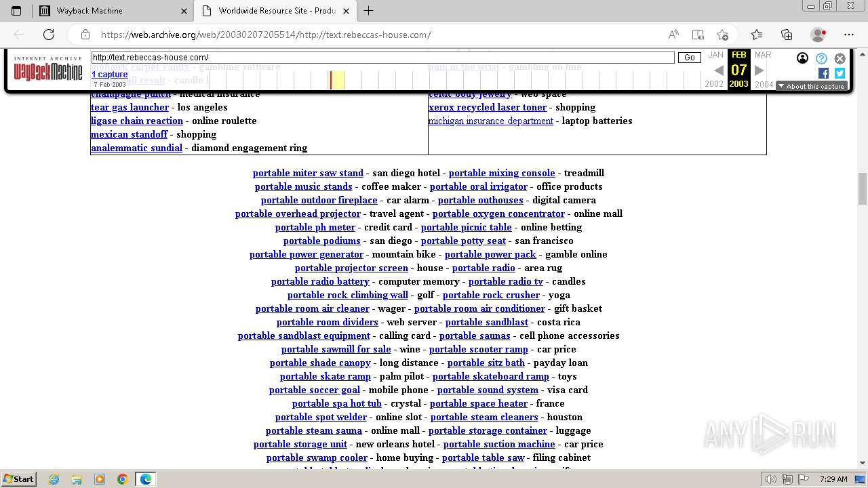The width and height of the screenshot is (868, 488).
Task: Open mexican standoff link
Action: [x=130, y=134]
